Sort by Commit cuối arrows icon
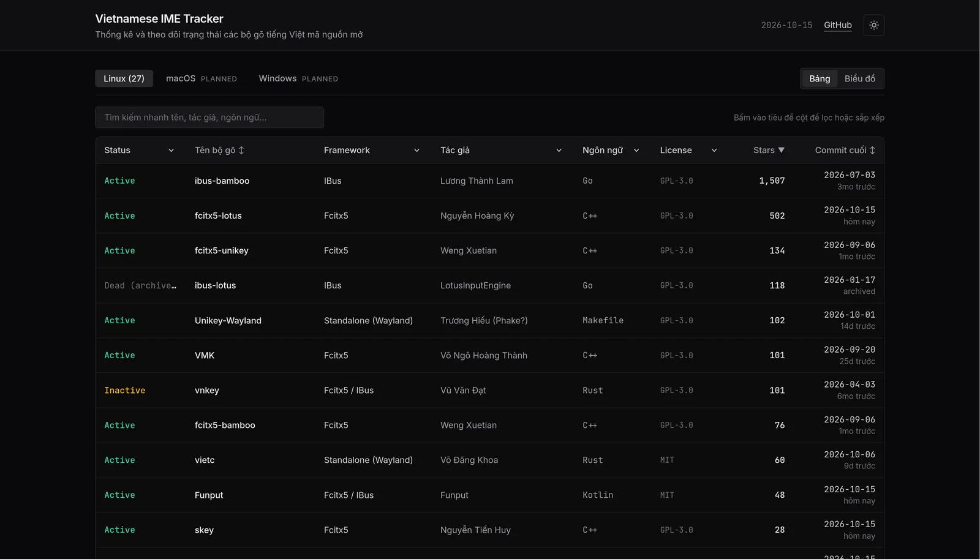 coord(872,150)
